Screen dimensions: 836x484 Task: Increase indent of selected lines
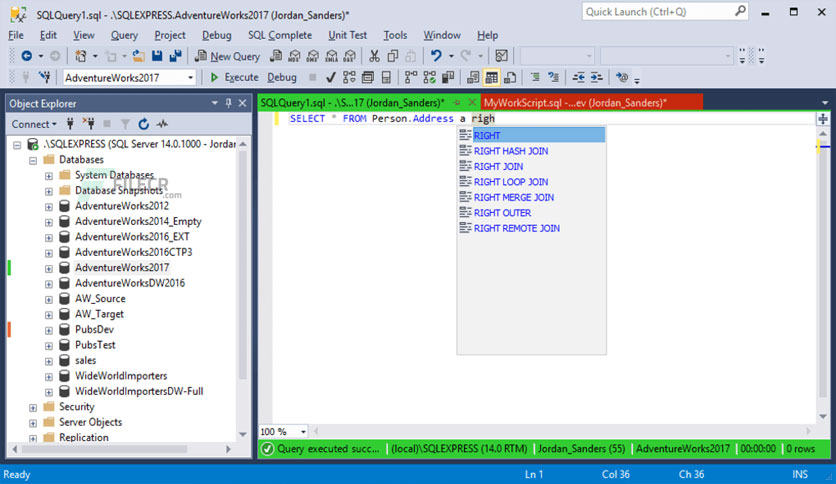tap(597, 78)
